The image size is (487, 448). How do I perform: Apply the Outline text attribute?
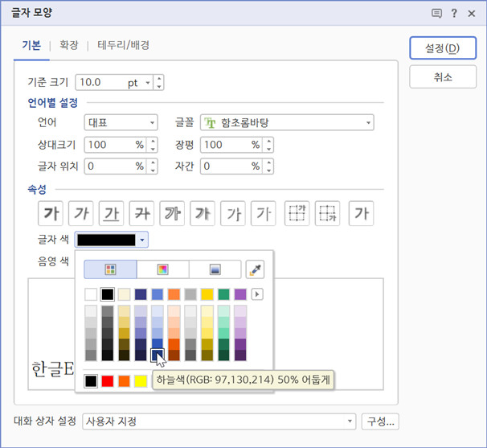click(x=172, y=213)
